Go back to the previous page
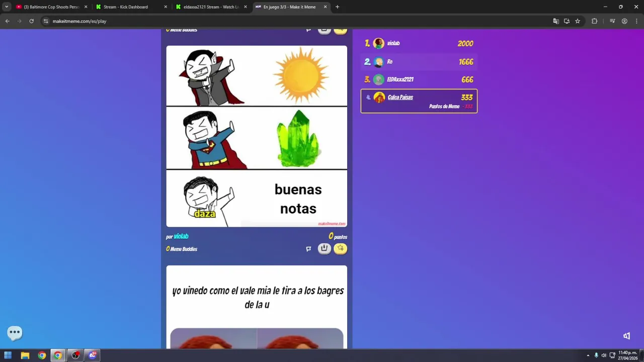644x362 pixels. click(7, 21)
